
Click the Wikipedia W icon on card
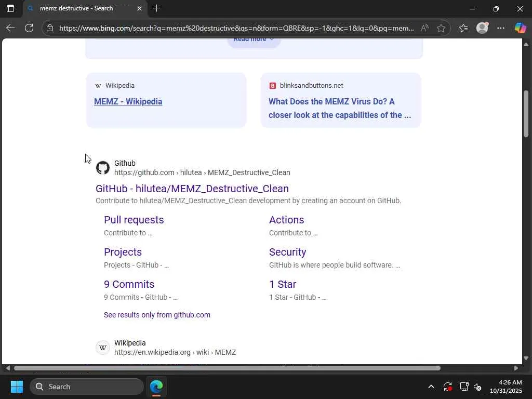(98, 86)
